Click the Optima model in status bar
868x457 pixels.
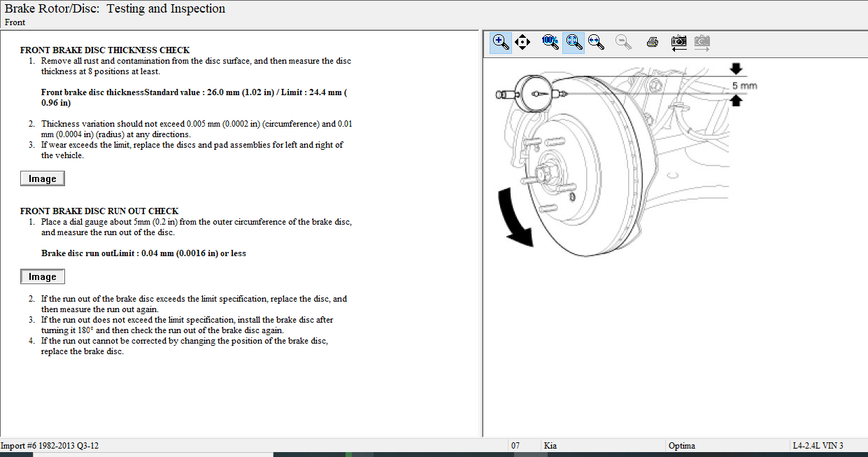[682, 446]
